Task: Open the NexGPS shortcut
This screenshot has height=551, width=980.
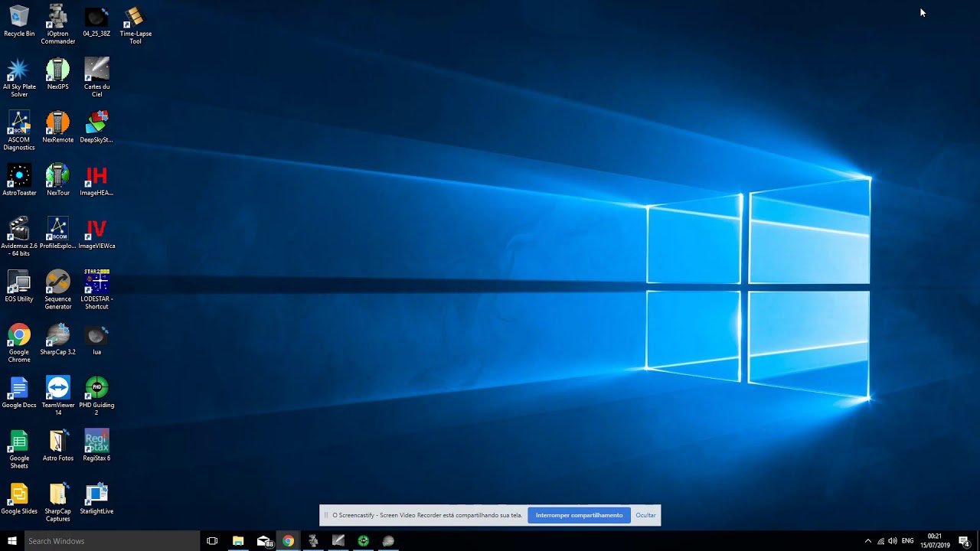Action: pos(57,73)
